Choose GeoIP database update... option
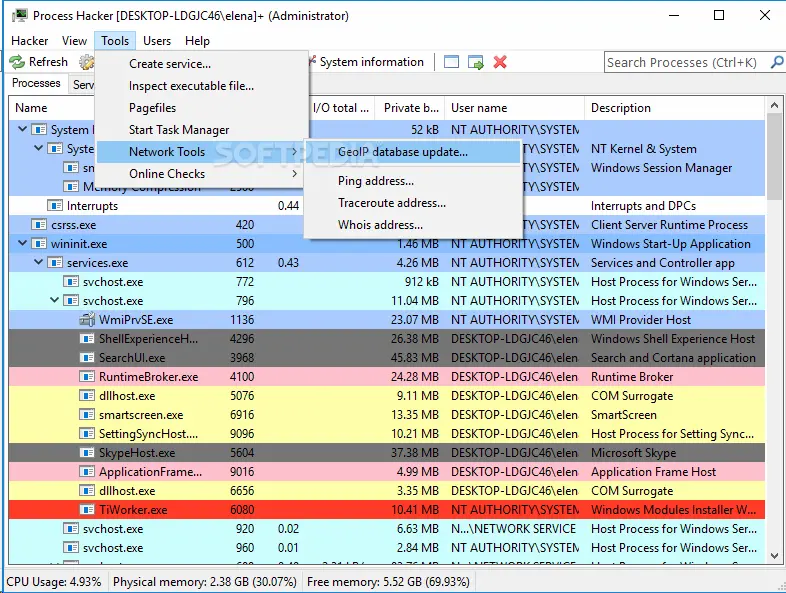This screenshot has height=593, width=786. click(403, 152)
